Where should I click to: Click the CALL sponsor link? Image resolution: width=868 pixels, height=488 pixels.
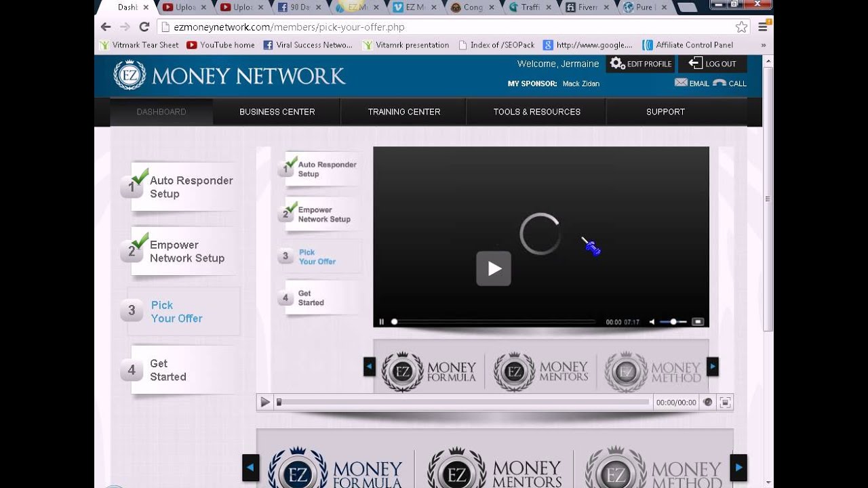click(730, 83)
